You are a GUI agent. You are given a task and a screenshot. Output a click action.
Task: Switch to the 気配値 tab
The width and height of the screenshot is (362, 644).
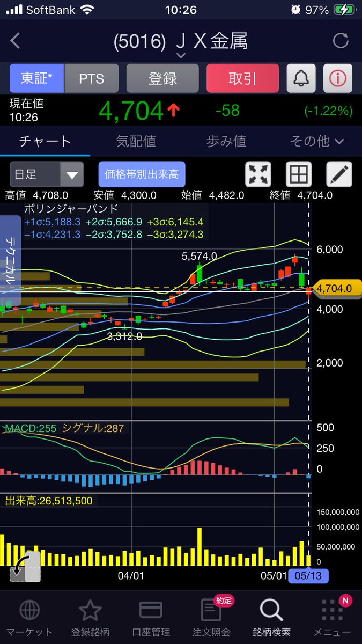click(136, 141)
